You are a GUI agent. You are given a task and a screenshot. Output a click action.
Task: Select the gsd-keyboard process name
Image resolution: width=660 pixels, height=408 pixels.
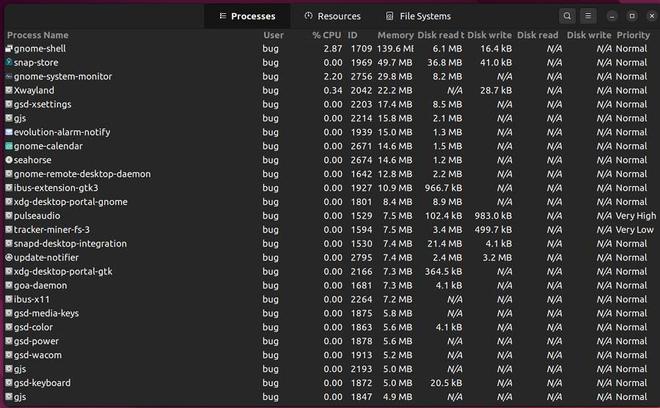coord(43,383)
